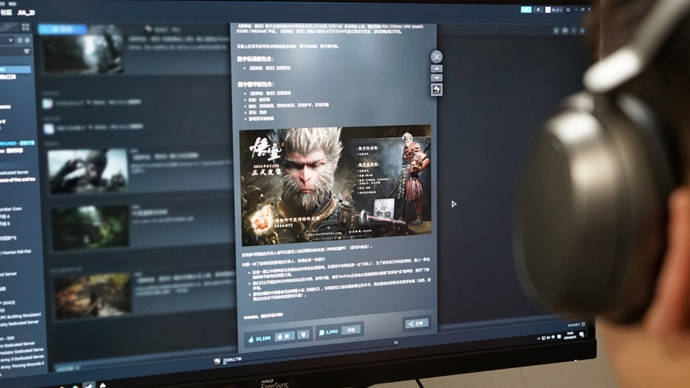The image size is (690, 388).
Task: Click the thumbs-down rate button
Action: click(x=304, y=335)
